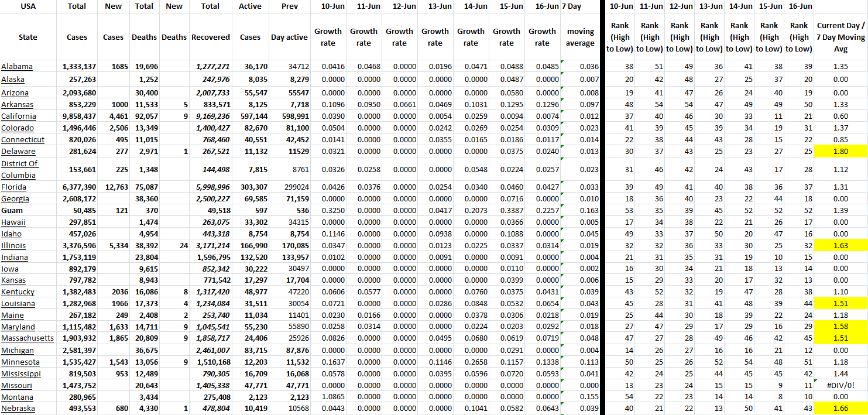
Task: Click the Current Day / 7 Day Moving Avg header
Action: pyautogui.click(x=840, y=37)
